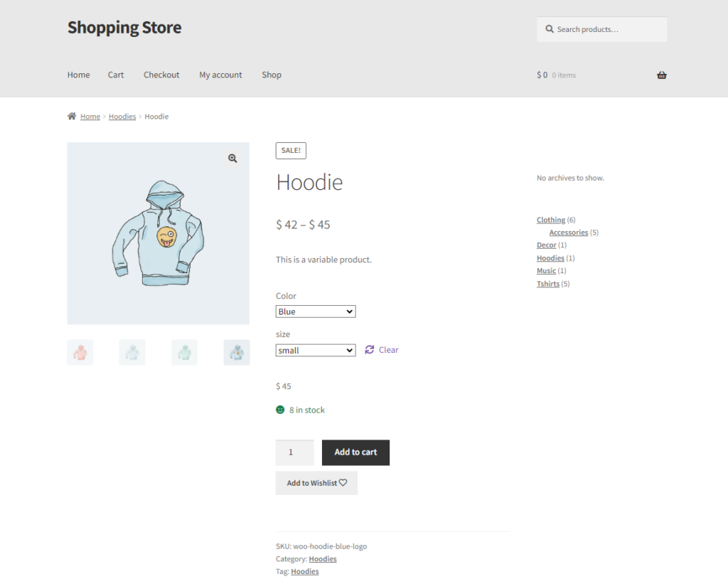
Task: Click the green smiley in-stock icon
Action: (280, 410)
